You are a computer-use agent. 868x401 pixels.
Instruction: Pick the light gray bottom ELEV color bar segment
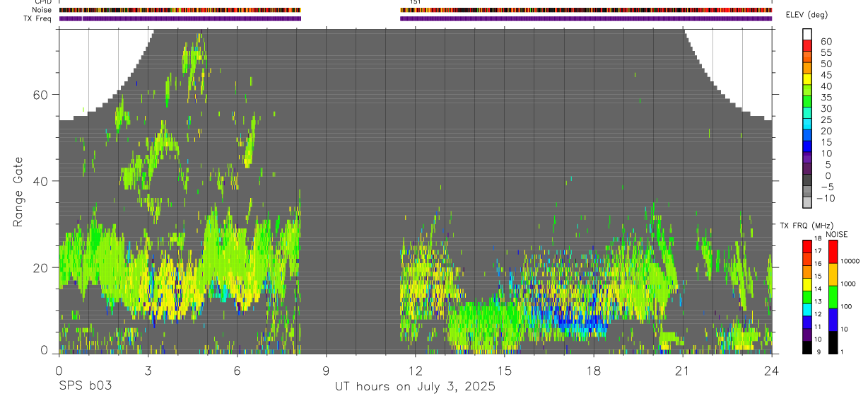[807, 201]
